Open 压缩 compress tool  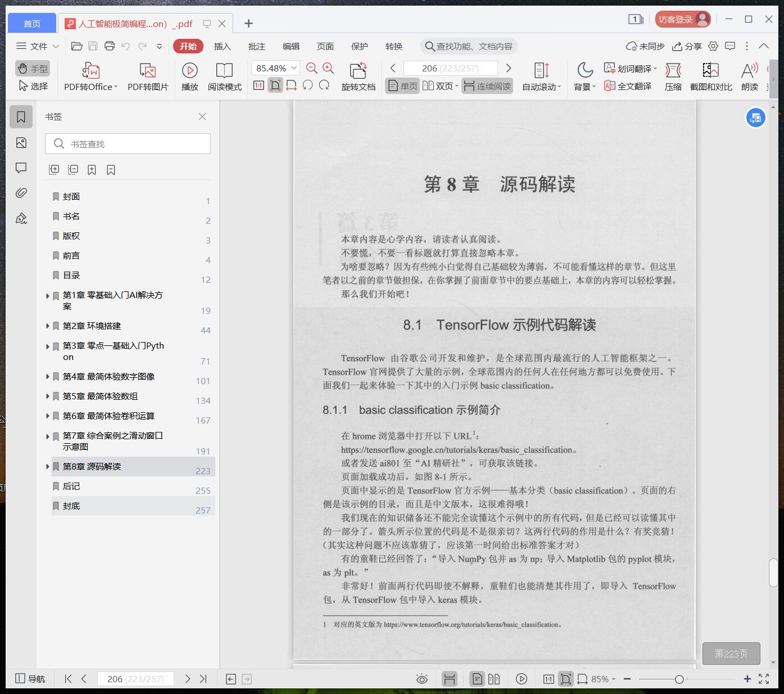pos(673,76)
